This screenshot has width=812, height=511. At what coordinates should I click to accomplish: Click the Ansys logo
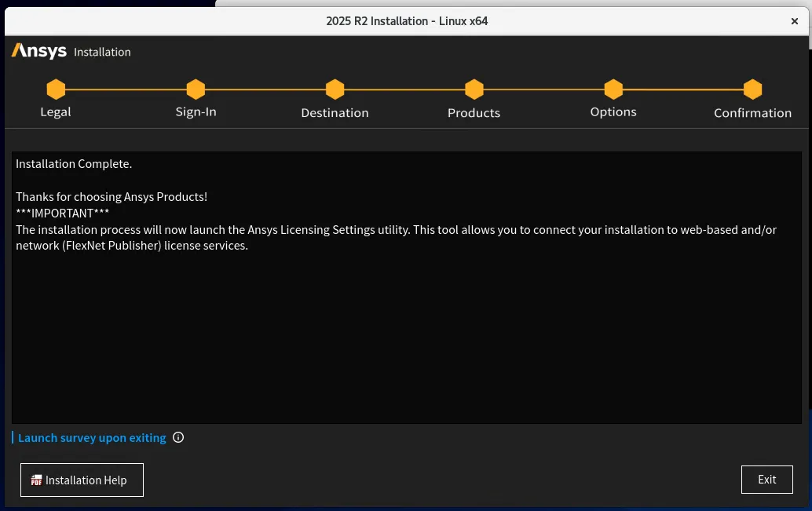pyautogui.click(x=39, y=51)
